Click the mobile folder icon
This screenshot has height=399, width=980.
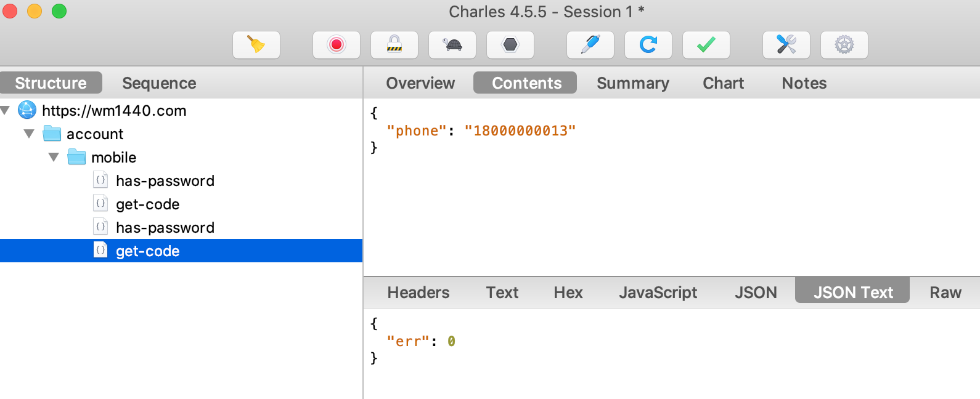click(x=76, y=157)
